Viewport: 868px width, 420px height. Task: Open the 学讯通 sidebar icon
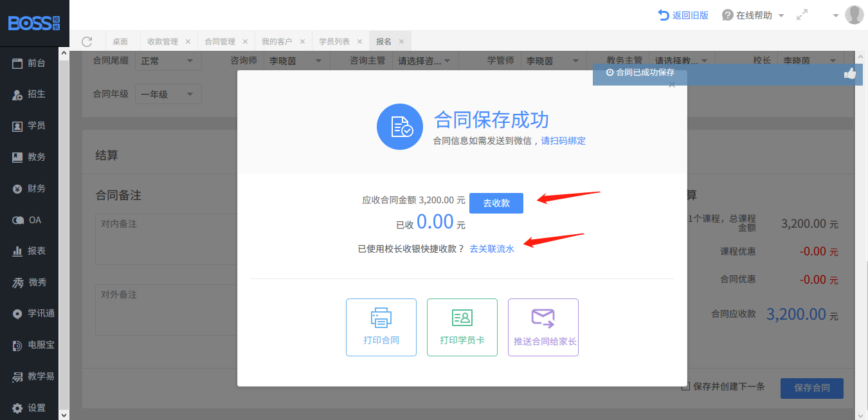(17, 314)
